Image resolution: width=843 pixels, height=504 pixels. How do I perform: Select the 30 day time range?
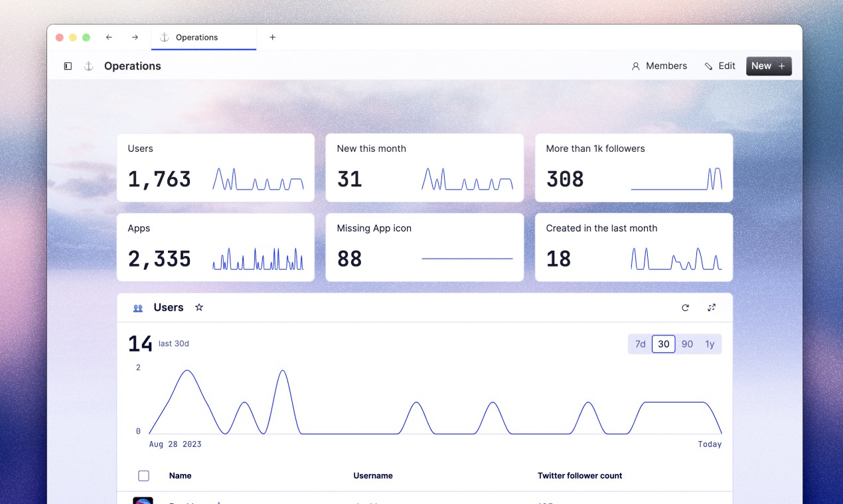click(x=664, y=344)
